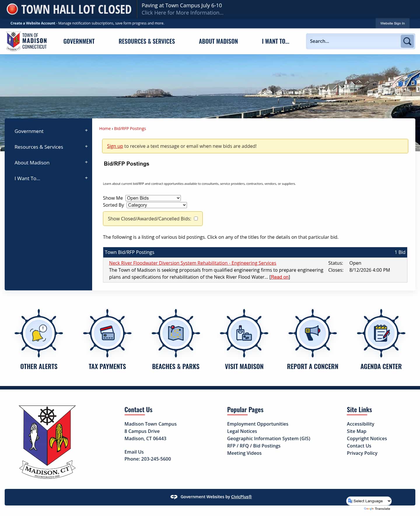Viewport: 420px width, 516px height.
Task: Click Here for More Information paving link
Action: [x=183, y=13]
